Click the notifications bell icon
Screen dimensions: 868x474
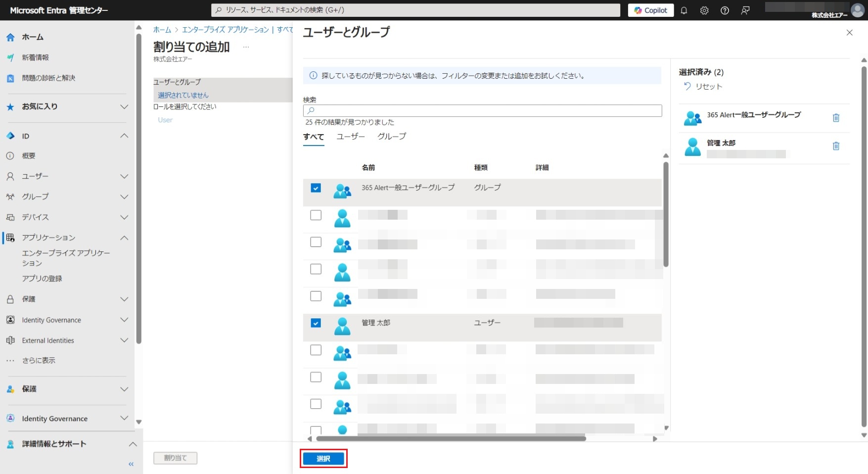684,10
